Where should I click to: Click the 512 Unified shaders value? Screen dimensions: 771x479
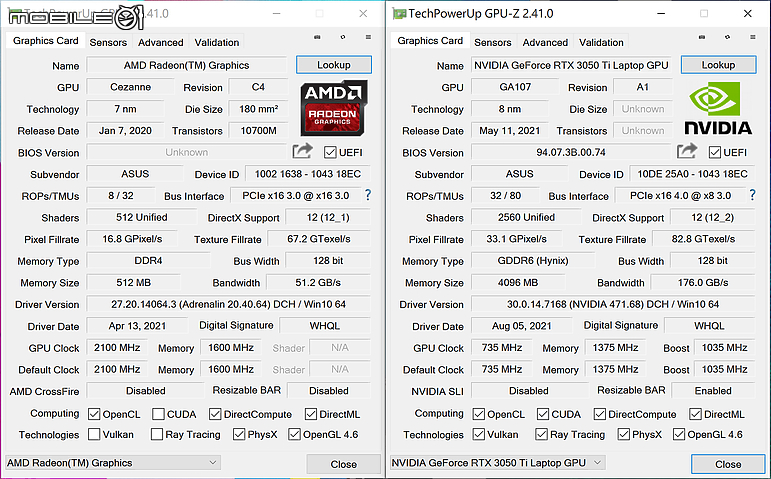(x=142, y=217)
